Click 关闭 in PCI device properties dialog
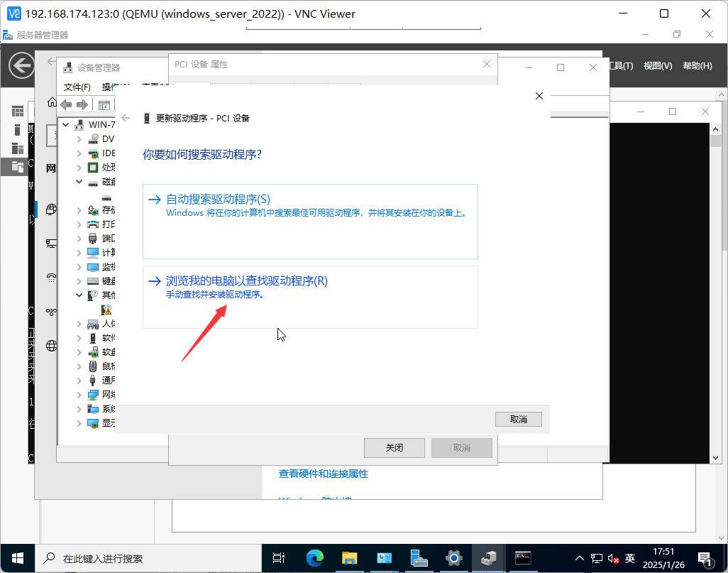This screenshot has width=728, height=573. click(x=395, y=447)
